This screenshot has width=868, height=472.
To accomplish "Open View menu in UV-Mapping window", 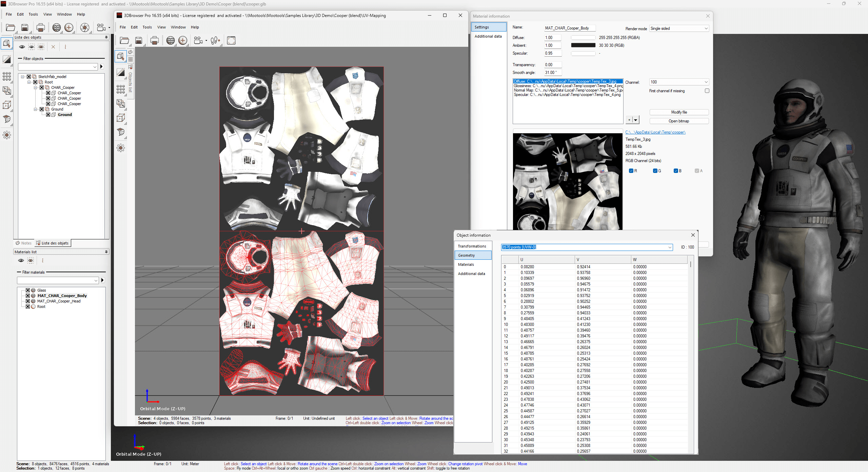I will (161, 27).
